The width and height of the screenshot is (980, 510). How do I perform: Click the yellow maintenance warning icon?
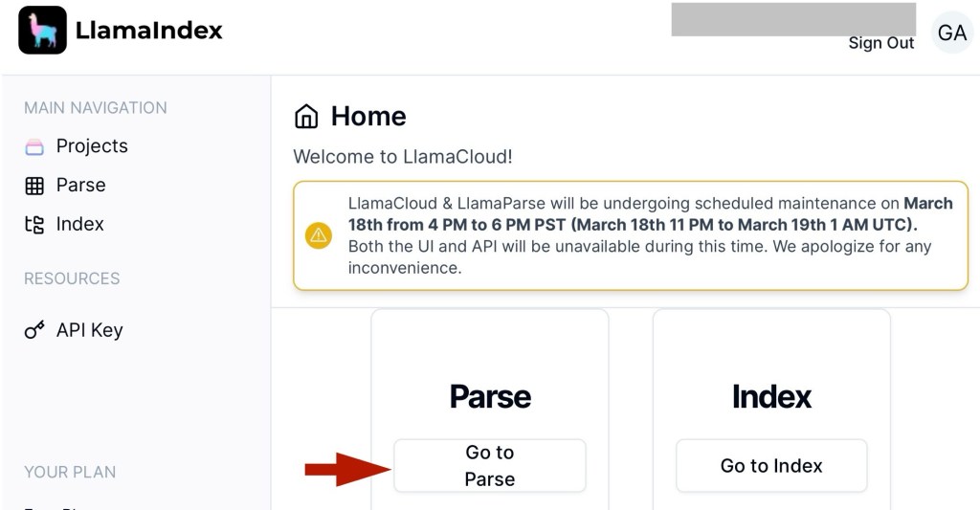point(318,235)
